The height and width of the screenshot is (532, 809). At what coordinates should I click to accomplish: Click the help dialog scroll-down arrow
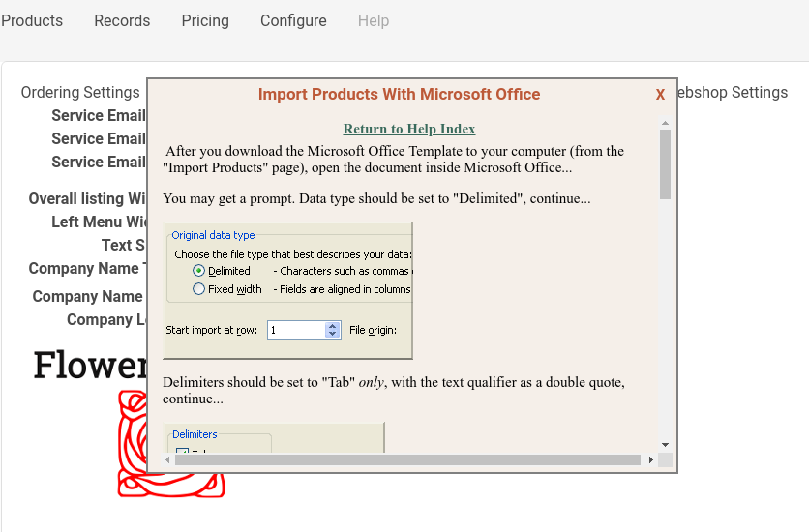665,444
